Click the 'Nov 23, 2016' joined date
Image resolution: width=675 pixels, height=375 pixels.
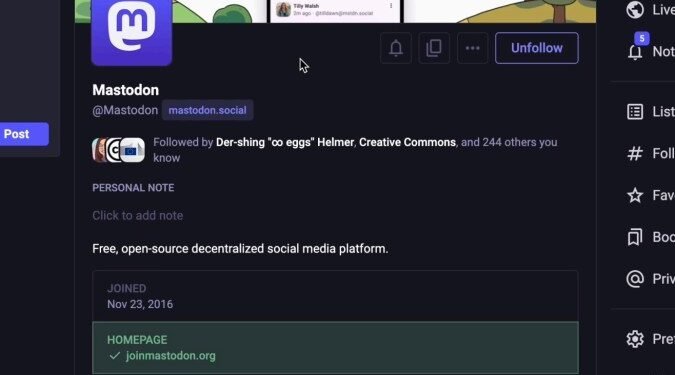point(140,304)
